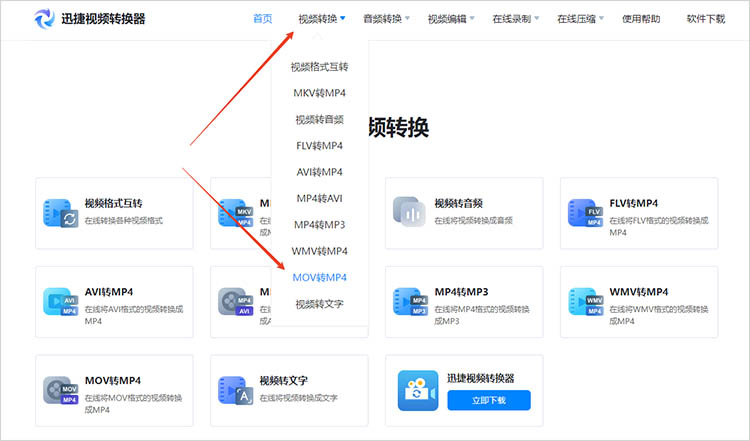750x441 pixels.
Task: Click the MP4 to AVI card icon
Action: tap(235, 302)
